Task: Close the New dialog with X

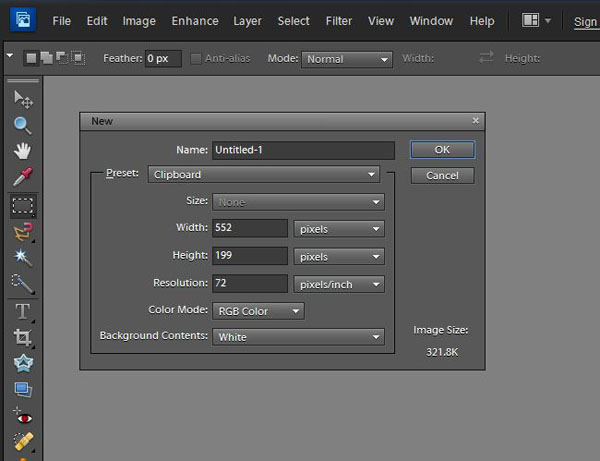Action: point(476,121)
